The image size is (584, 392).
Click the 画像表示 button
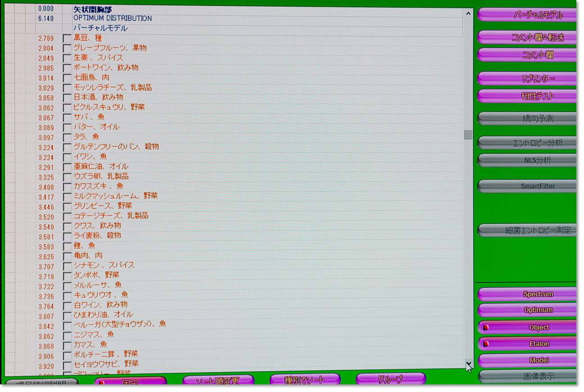(x=527, y=376)
